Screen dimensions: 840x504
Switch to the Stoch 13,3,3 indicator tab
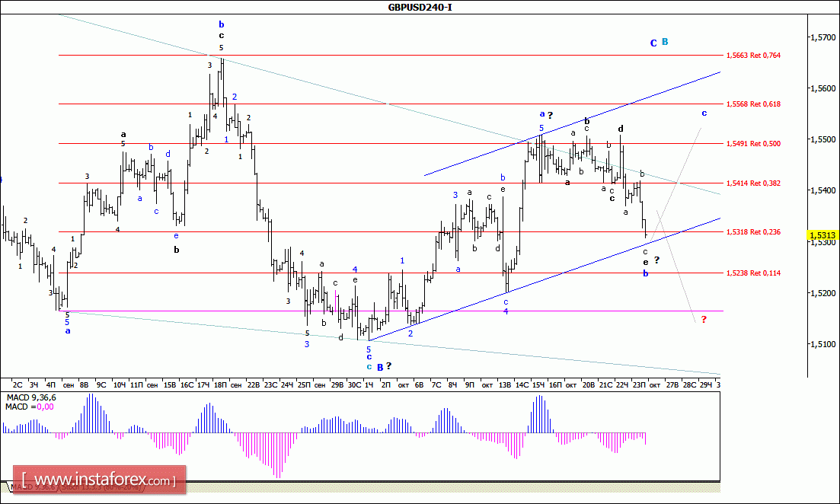pyautogui.click(x=101, y=487)
